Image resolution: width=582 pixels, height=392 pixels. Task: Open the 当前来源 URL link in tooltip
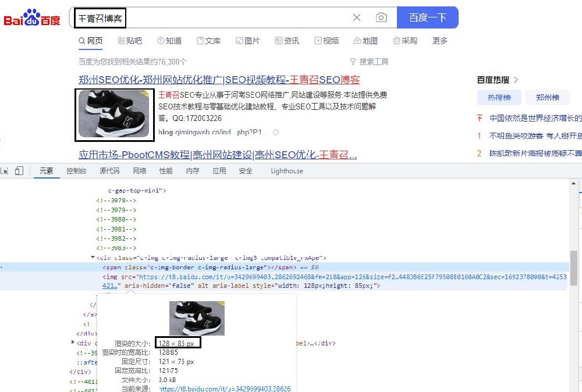(x=225, y=389)
